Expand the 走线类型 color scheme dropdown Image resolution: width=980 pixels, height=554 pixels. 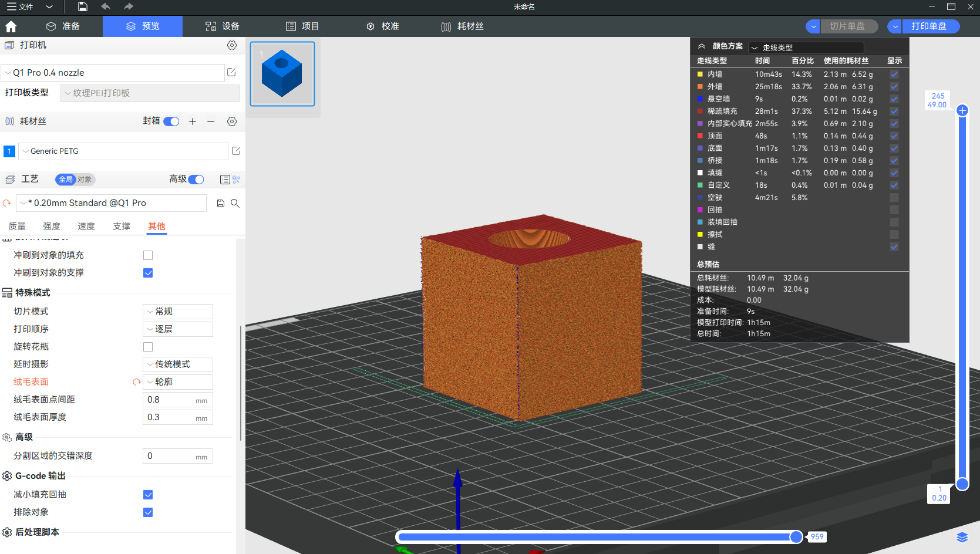pyautogui.click(x=806, y=48)
